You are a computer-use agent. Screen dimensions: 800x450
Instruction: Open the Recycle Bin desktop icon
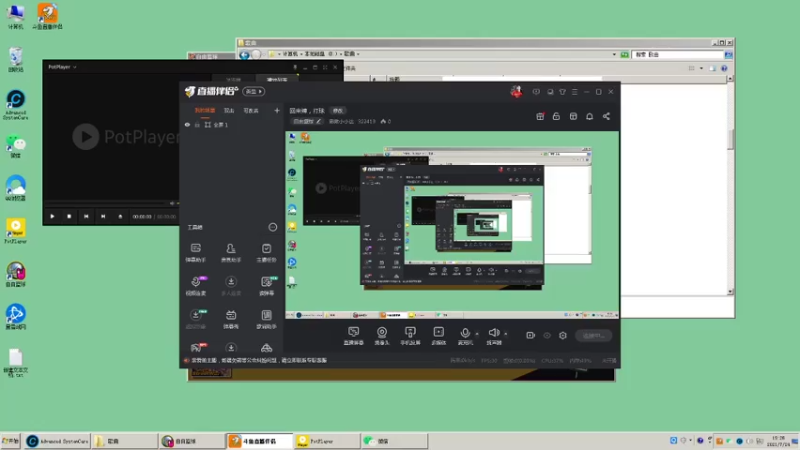[x=16, y=60]
